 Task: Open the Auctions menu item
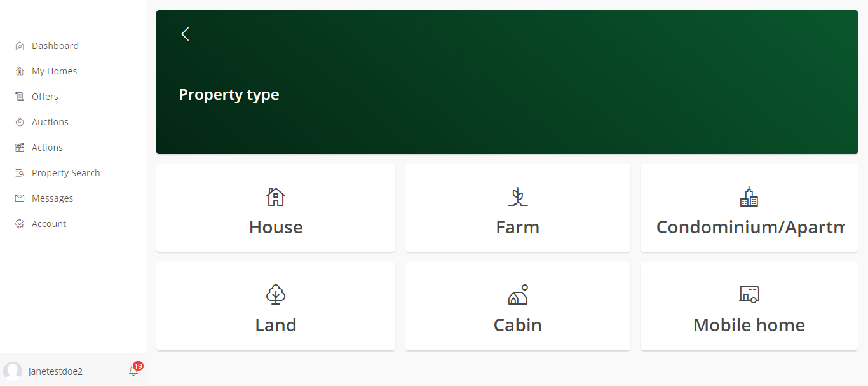50,122
